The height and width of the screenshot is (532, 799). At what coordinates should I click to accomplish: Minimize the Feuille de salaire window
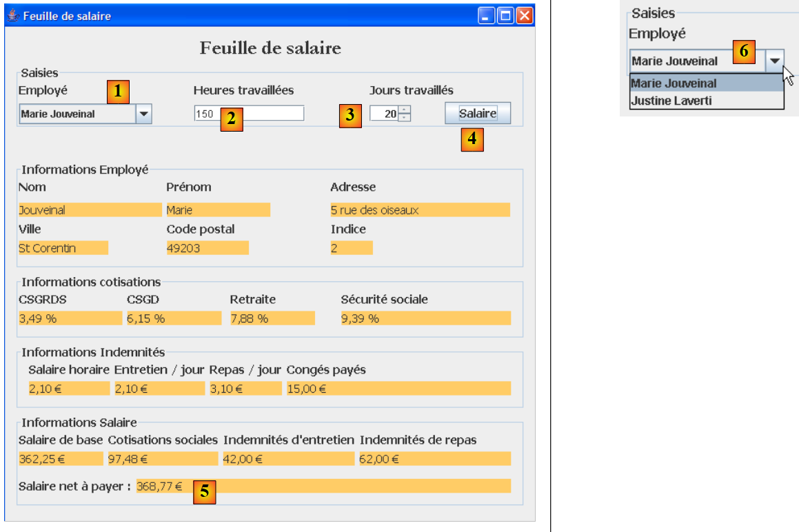tap(487, 16)
